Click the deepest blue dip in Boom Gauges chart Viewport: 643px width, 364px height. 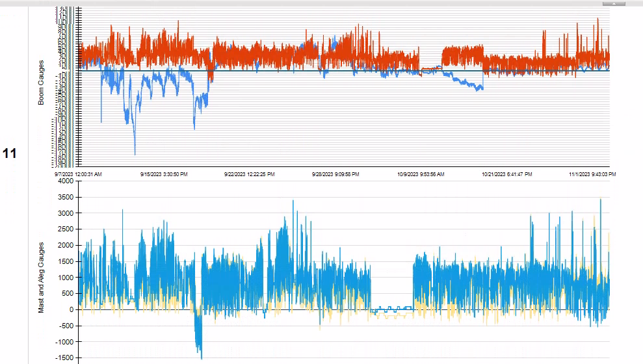(135, 152)
